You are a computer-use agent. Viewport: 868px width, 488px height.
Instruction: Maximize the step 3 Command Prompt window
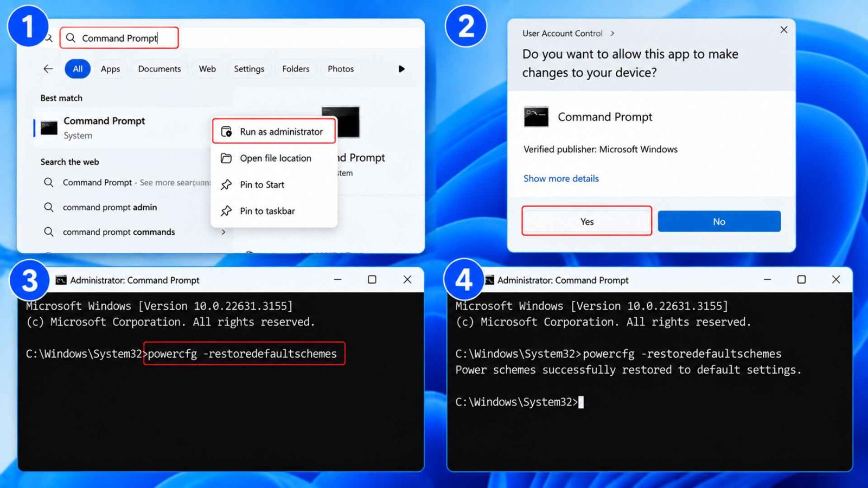[372, 279]
